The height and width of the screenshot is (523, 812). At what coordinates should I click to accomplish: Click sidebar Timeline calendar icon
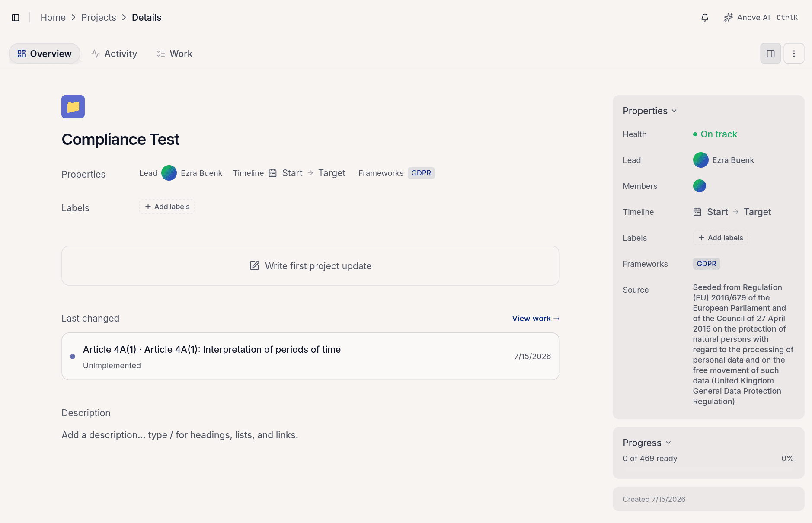click(697, 212)
